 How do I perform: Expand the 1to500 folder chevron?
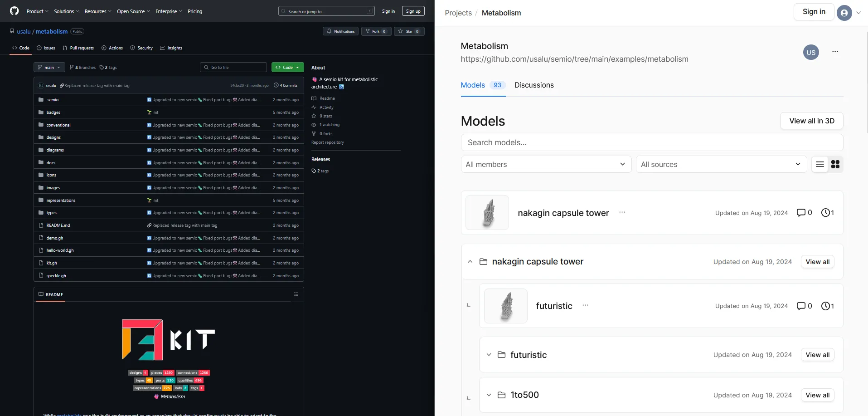click(x=489, y=395)
